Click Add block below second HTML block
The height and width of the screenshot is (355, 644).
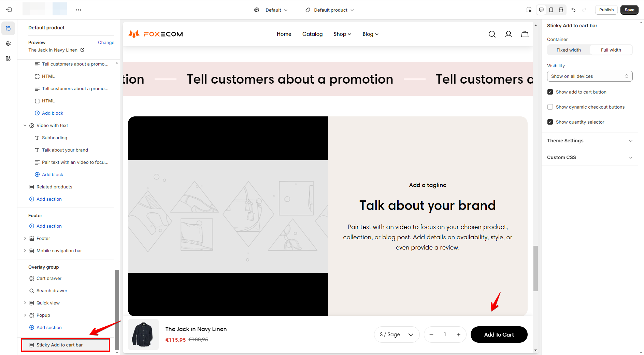click(x=49, y=113)
